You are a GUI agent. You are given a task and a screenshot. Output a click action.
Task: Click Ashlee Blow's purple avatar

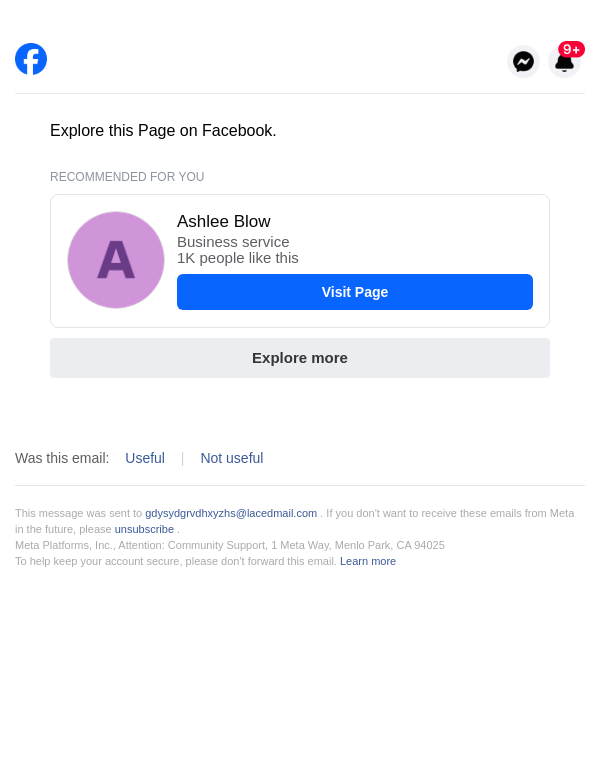click(x=116, y=260)
